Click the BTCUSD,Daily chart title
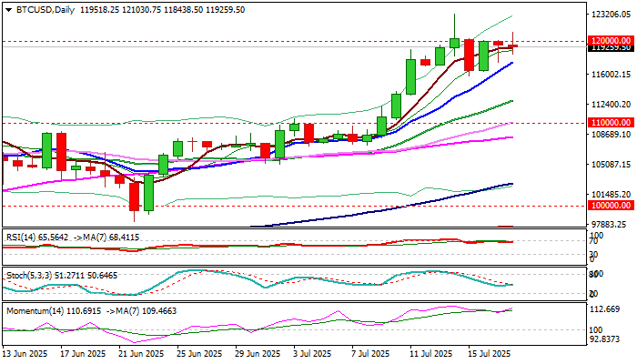Screen dimensions: 637x364 (x=45, y=10)
